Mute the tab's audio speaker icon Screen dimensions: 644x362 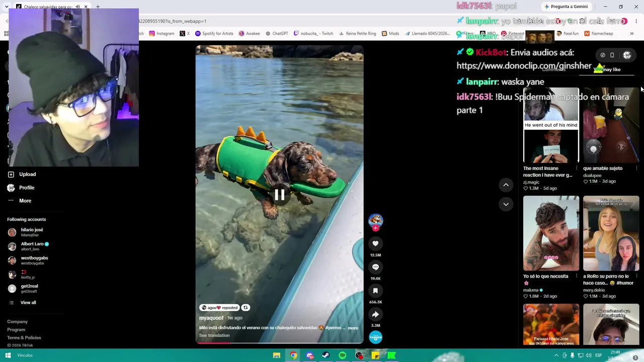77,7
